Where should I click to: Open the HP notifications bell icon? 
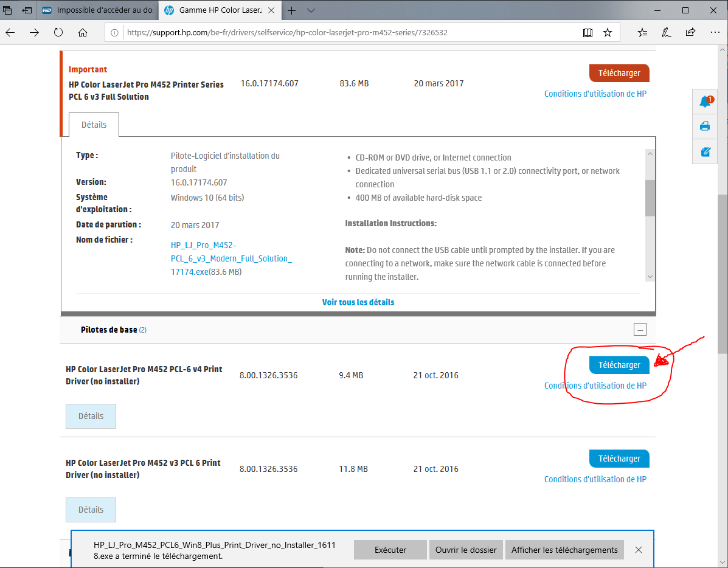(705, 101)
